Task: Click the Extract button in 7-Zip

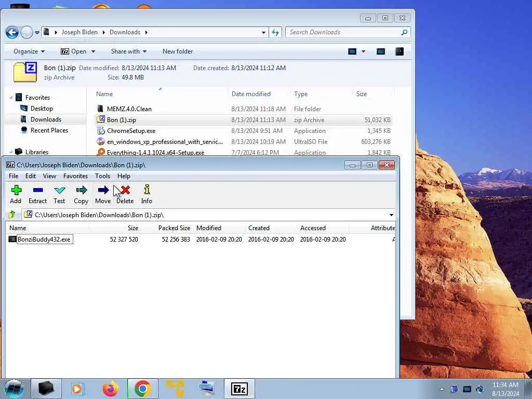Action: coord(37,194)
